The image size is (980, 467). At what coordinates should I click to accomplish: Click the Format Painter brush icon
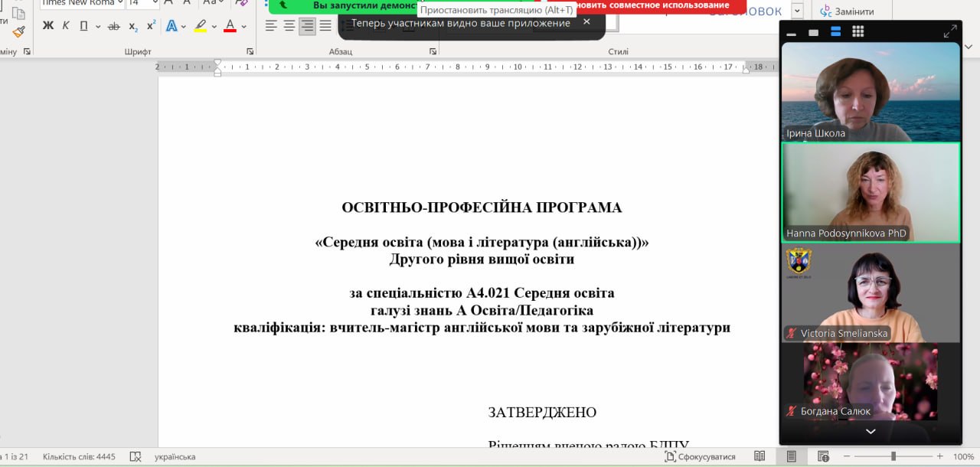point(18,32)
